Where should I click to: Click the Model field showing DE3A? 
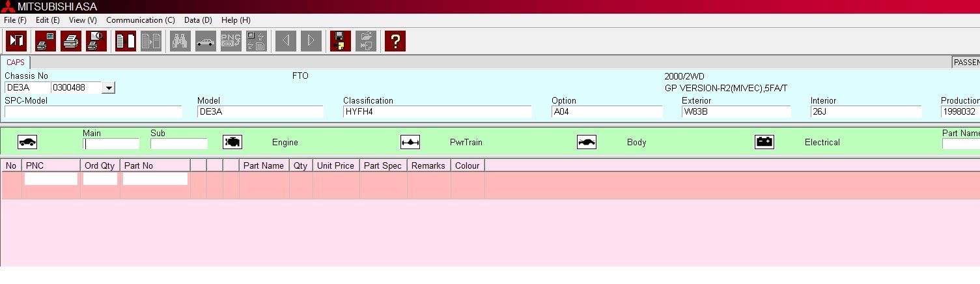point(260,111)
